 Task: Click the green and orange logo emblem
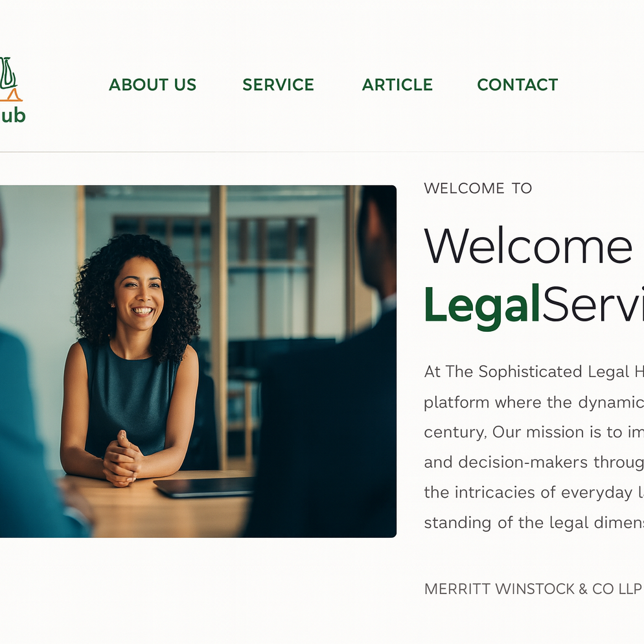coord(10,79)
